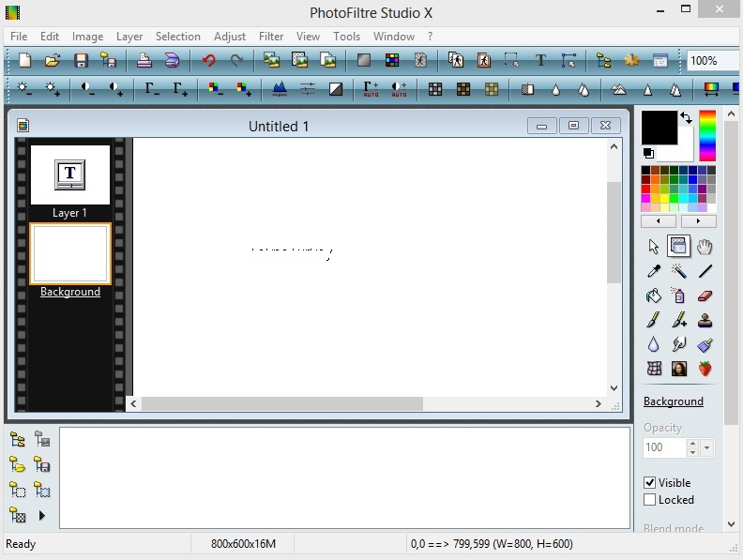
Task: Show next palette colors with right arrow
Action: tap(697, 221)
